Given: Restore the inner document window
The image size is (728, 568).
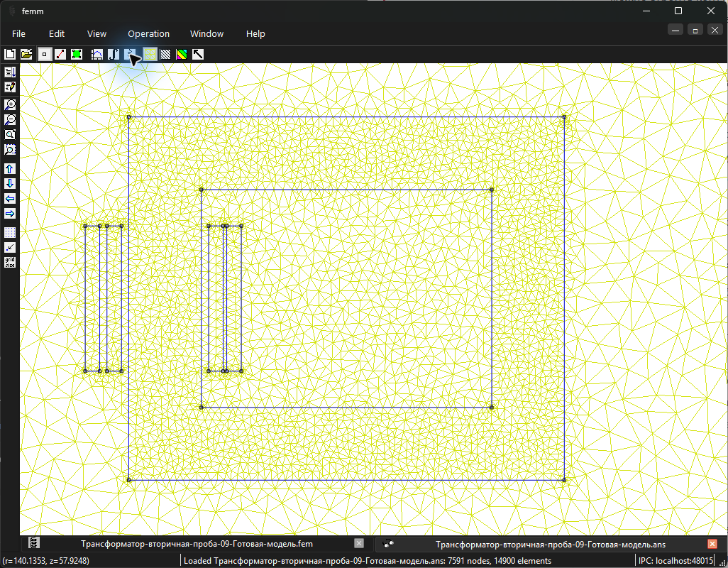Looking at the screenshot, I should [695, 31].
